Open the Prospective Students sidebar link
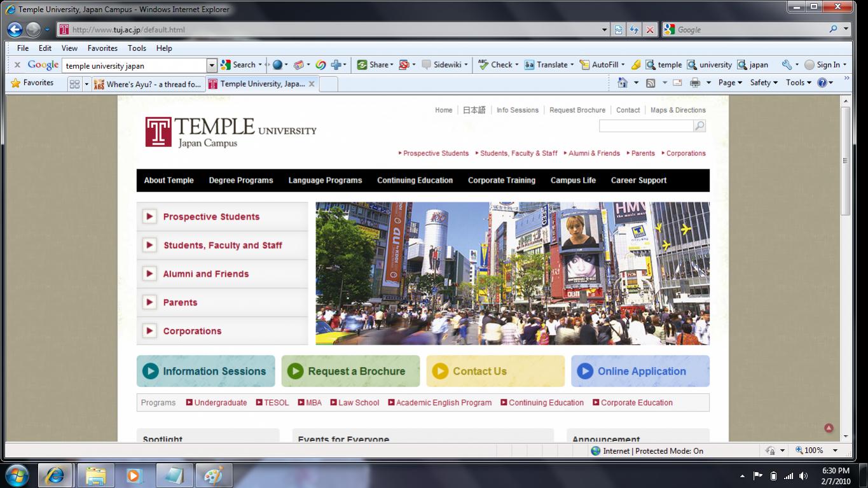Screen dimensions: 868x488 coord(211,216)
